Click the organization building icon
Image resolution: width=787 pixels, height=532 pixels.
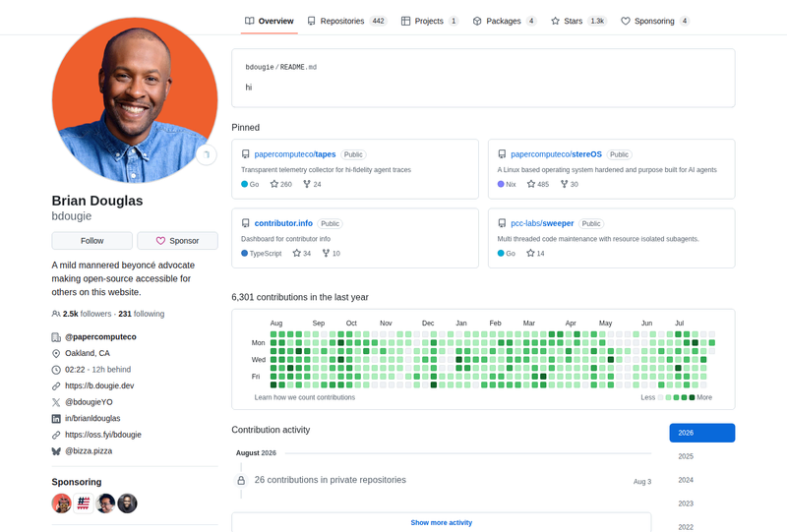pos(56,337)
